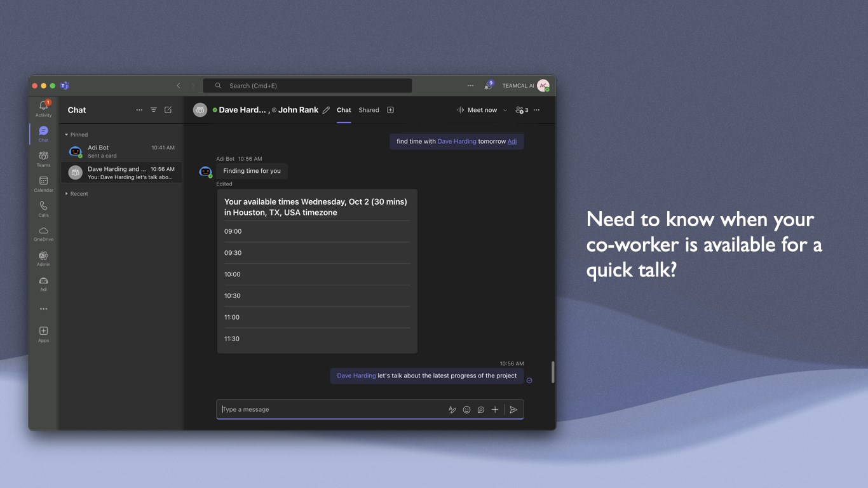
Task: Open the Meet now dropdown arrow
Action: point(505,110)
